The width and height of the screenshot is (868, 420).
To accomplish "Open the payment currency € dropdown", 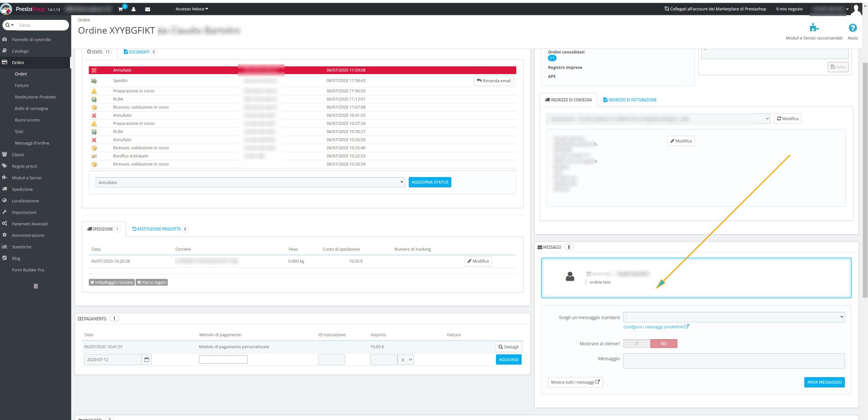I will (406, 359).
